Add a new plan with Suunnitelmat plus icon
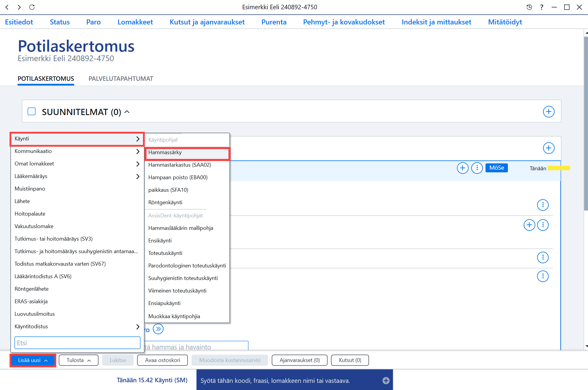 coord(549,112)
